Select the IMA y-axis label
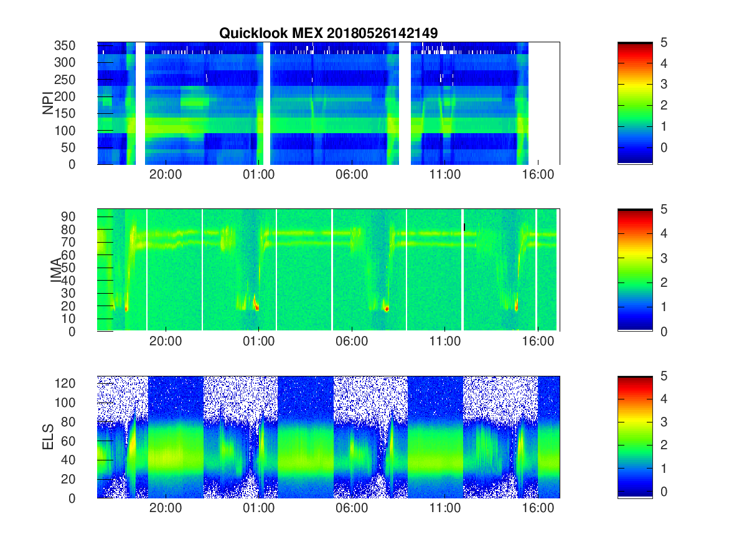Viewport: 747px width, 560px height. [55, 270]
